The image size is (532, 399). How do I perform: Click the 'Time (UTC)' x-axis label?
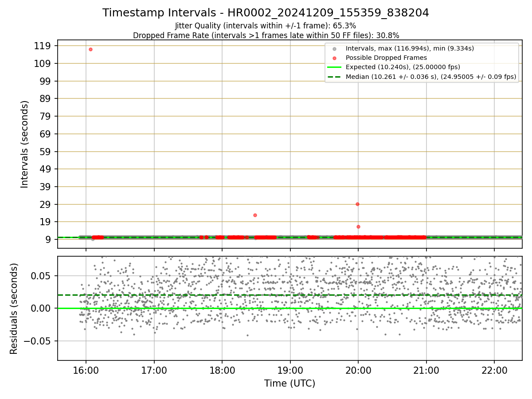290,383
